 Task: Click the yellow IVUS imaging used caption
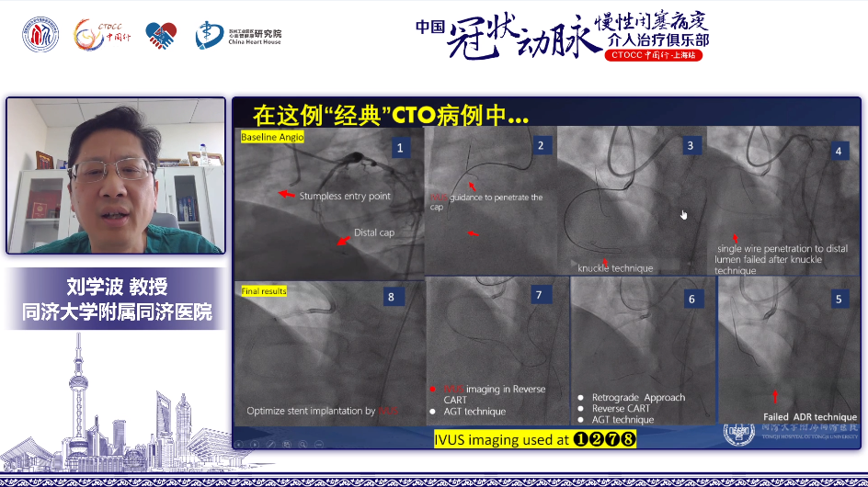tap(535, 439)
